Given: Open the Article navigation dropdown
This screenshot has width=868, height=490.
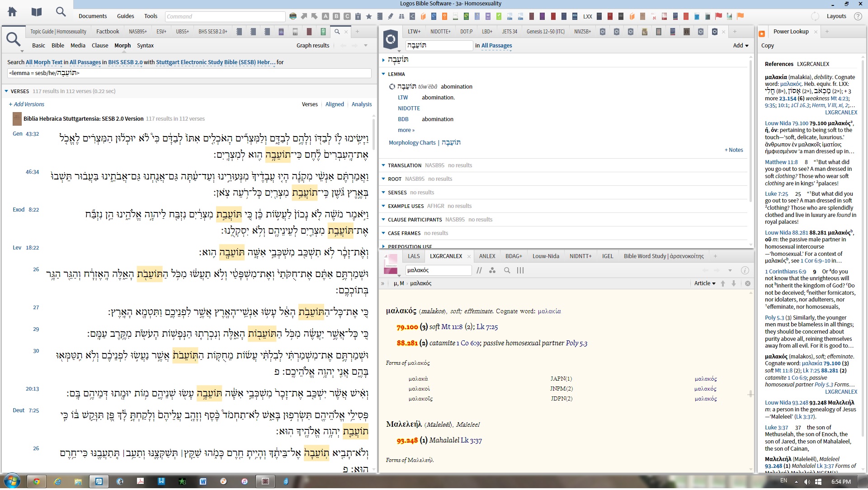Looking at the screenshot, I should coord(705,284).
